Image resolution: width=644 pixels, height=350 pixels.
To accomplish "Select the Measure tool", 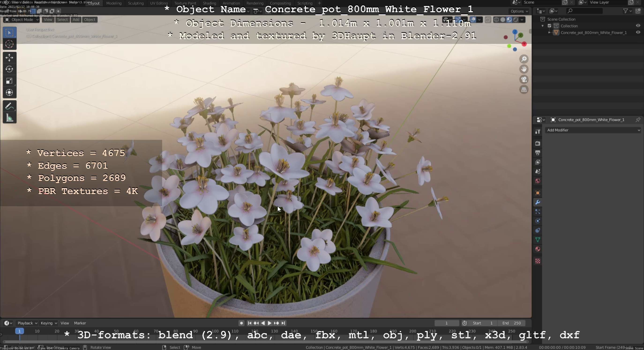I will click(x=9, y=118).
